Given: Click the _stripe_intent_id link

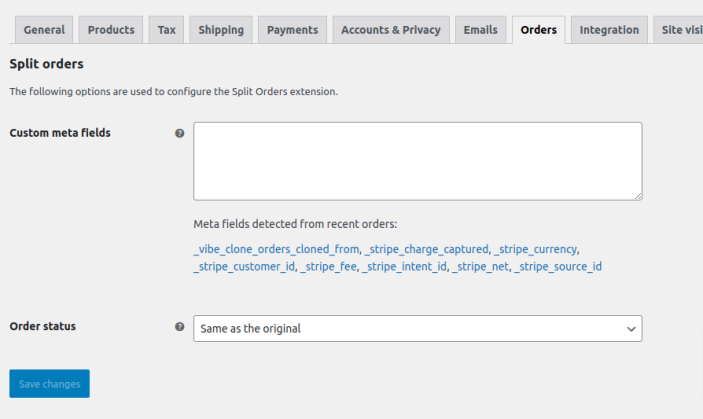Looking at the screenshot, I should (405, 267).
